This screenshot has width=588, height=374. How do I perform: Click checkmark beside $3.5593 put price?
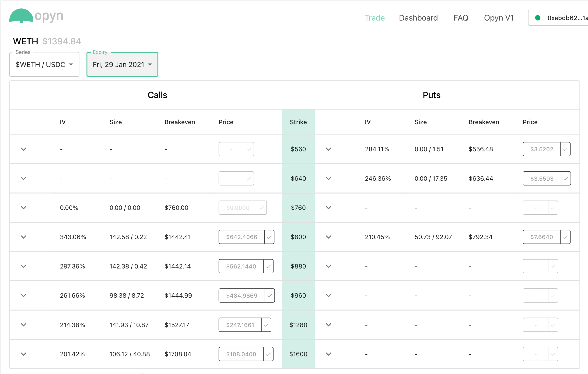[x=566, y=179]
